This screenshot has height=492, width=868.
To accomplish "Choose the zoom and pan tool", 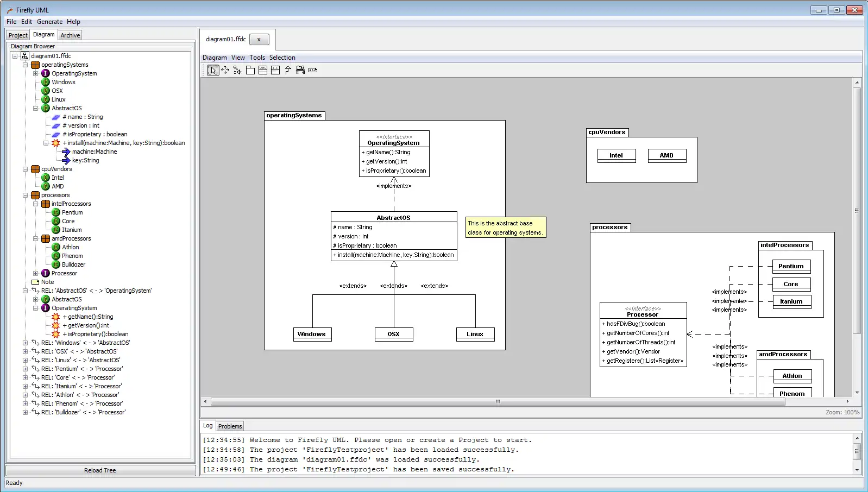I will pos(237,70).
